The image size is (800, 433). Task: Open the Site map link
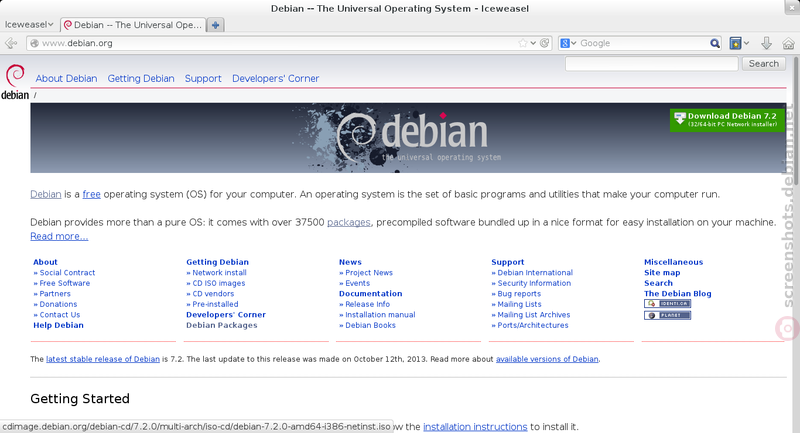pos(662,273)
